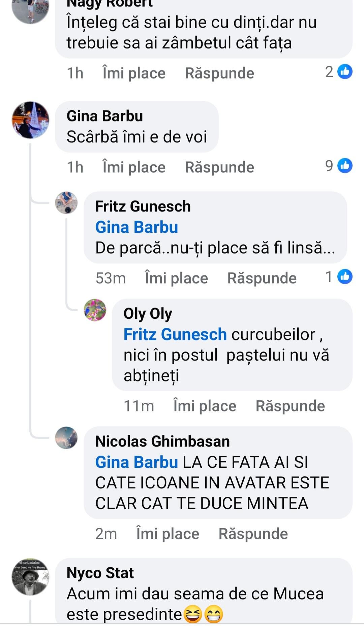
Task: Like Oly Oly's reply with Îmi place
Action: coord(205,406)
